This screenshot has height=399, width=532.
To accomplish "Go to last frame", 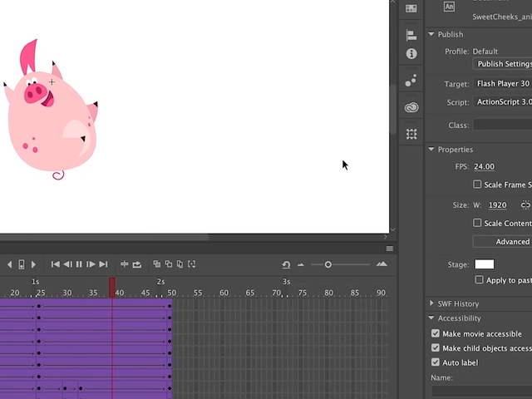I will point(103,264).
